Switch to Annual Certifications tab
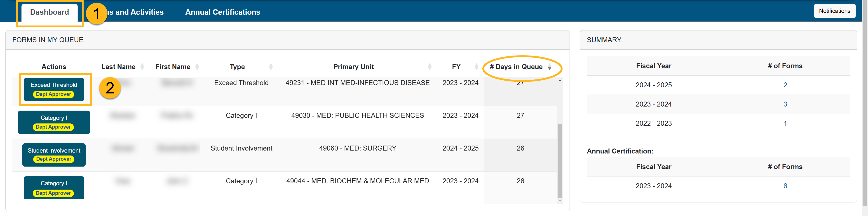The height and width of the screenshot is (216, 868). (222, 12)
